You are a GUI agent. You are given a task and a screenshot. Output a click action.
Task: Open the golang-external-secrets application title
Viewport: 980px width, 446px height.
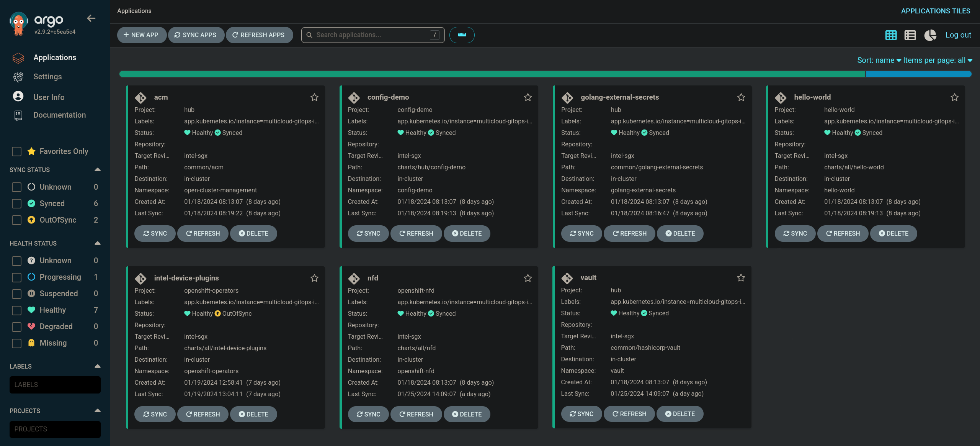tap(620, 97)
